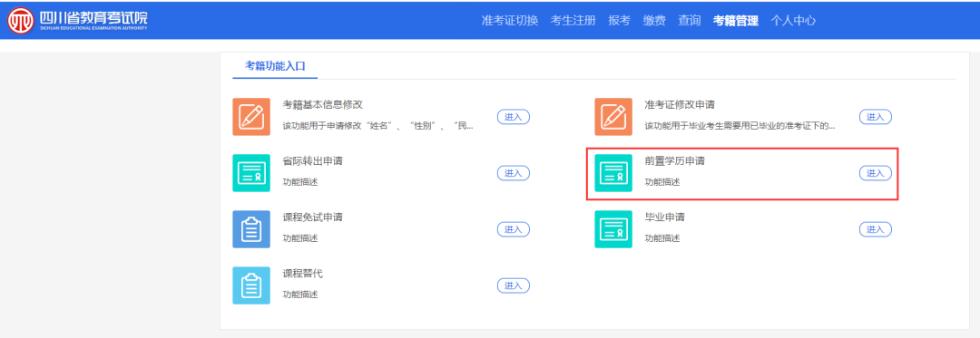This screenshot has width=980, height=338.
Task: Click the 考籍基本信息修改 title text
Action: click(x=322, y=105)
